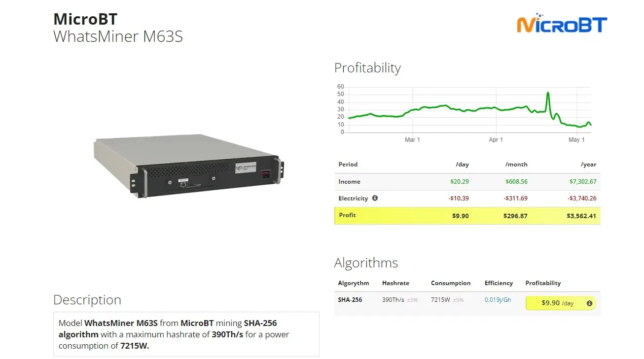Click the /day column header

pyautogui.click(x=462, y=164)
